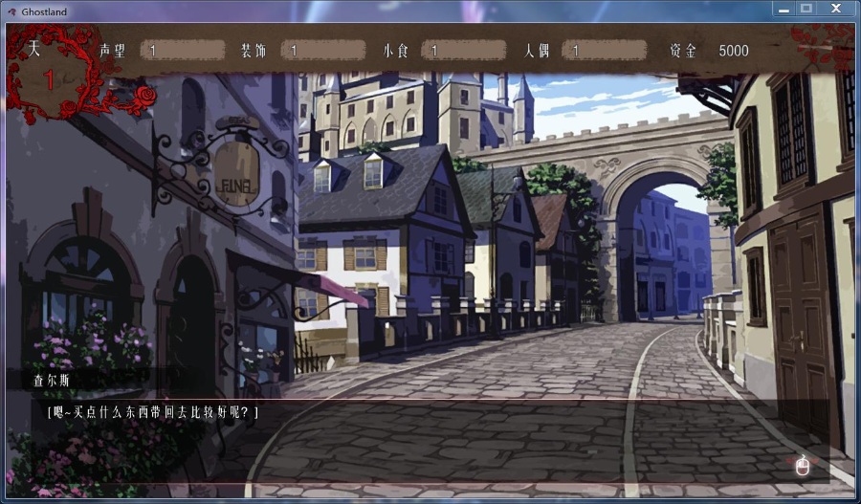Minimize the Ghostland window
Image resolution: width=861 pixels, height=504 pixels.
coord(784,9)
